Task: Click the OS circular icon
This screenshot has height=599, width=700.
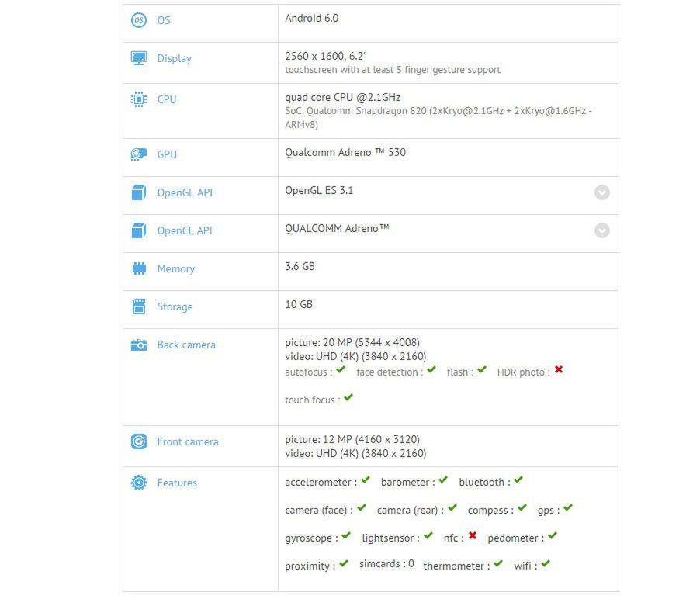Action: [x=139, y=20]
